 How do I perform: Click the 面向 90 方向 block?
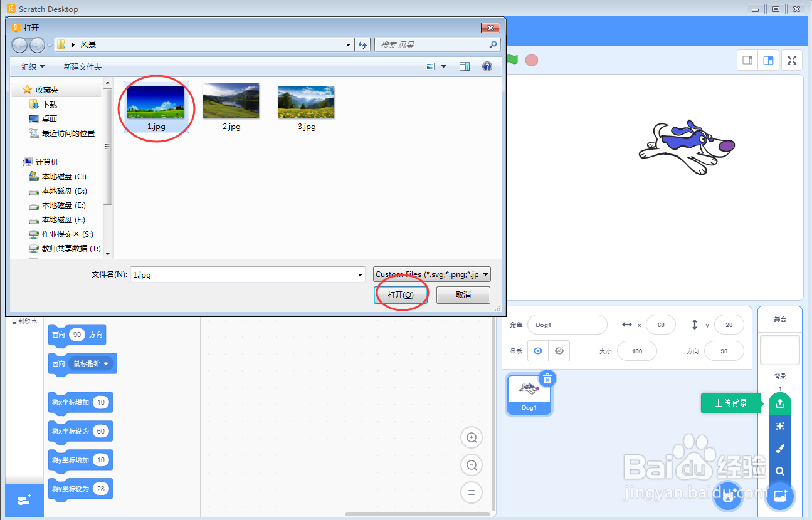[x=76, y=335]
